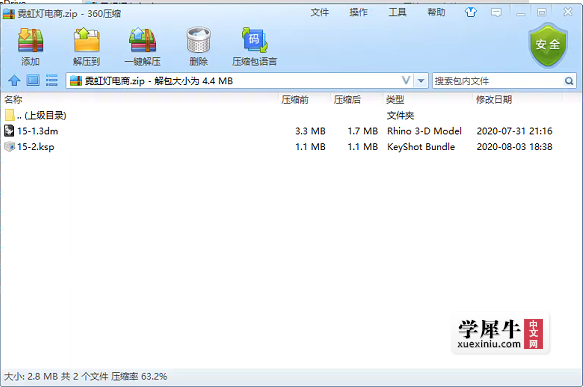Sort by 修改日期 column header
The image size is (583, 387).
tap(494, 100)
